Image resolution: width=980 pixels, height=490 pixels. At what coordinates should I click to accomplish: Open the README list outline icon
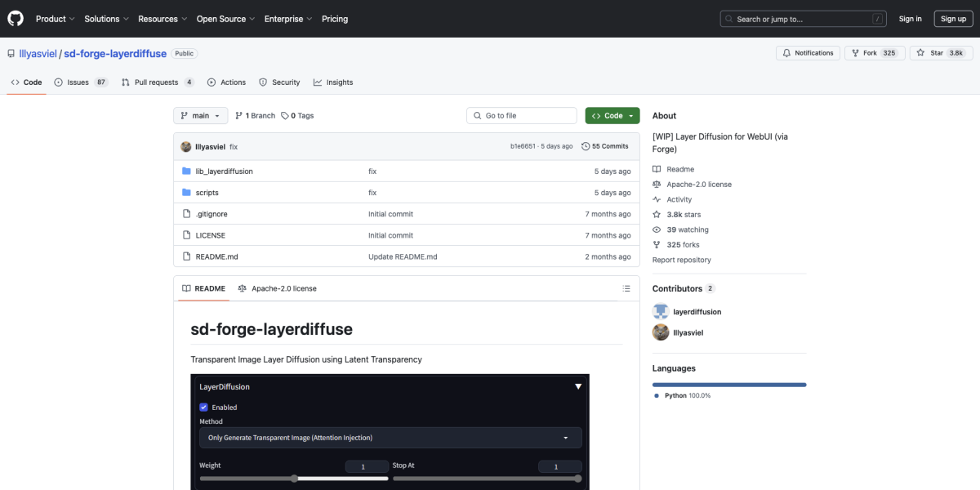click(626, 287)
